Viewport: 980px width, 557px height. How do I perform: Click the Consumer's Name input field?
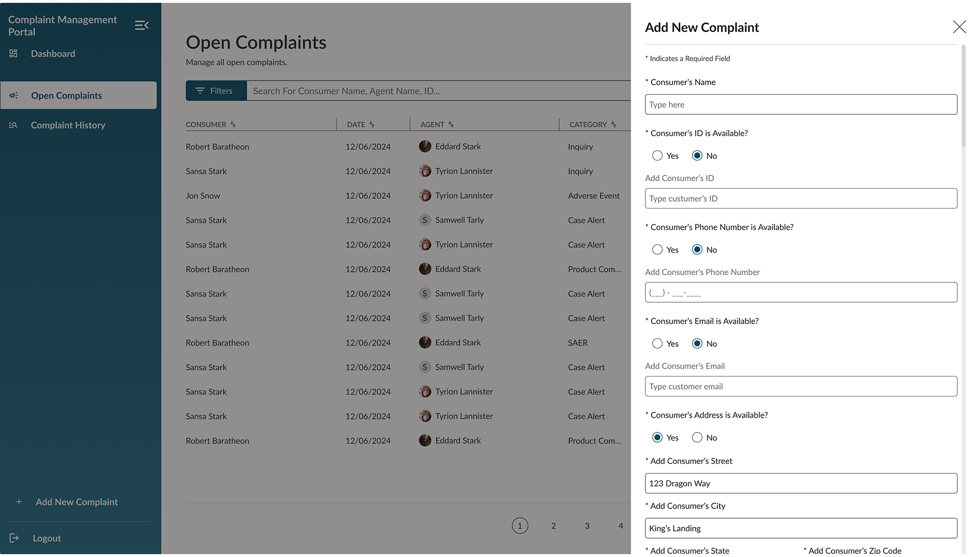click(801, 105)
